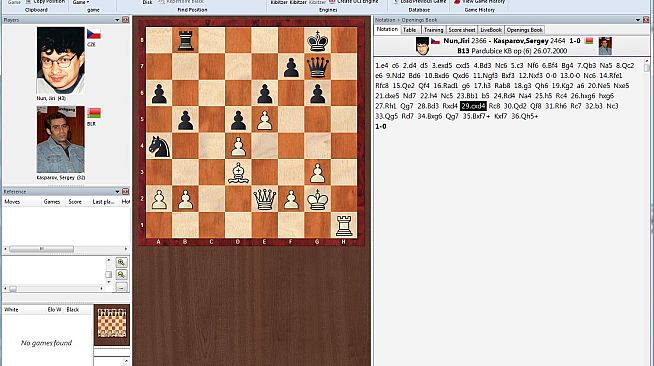Screen dimensions: 654x366
Task: Select the white rook on h1
Action: 344,225
